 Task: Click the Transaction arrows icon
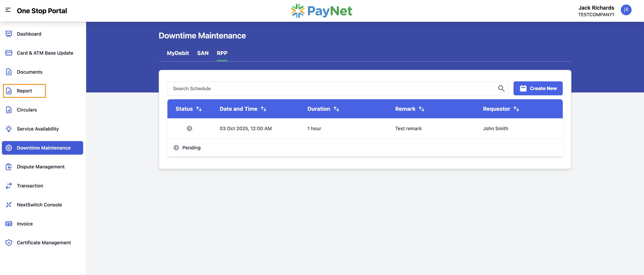tap(9, 186)
